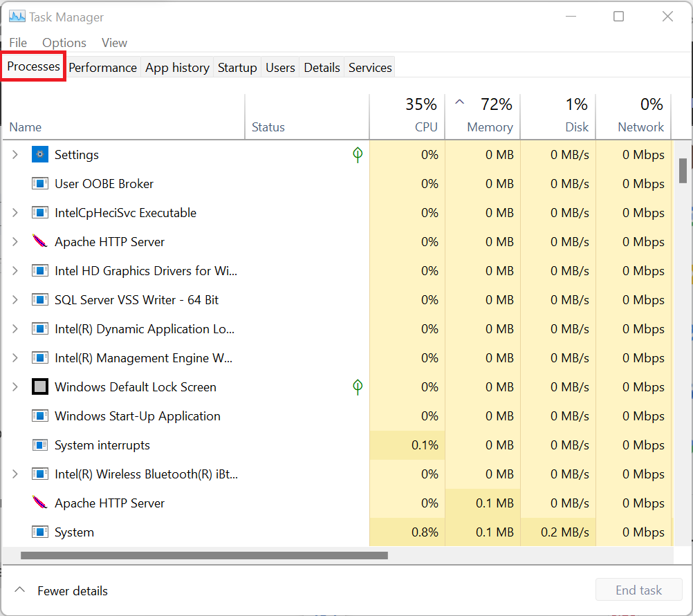693x616 pixels.
Task: Open the Startup tab
Action: [x=237, y=68]
